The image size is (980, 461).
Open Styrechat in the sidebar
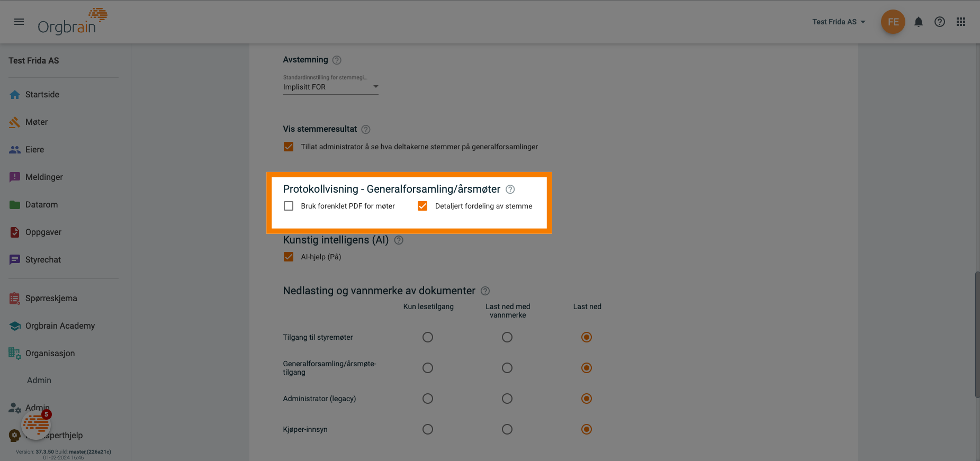coord(43,259)
